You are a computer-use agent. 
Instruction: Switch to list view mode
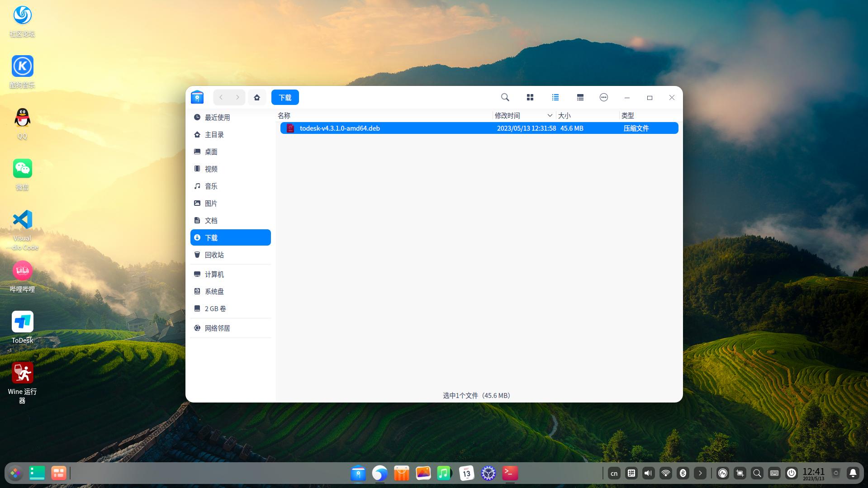(x=555, y=97)
